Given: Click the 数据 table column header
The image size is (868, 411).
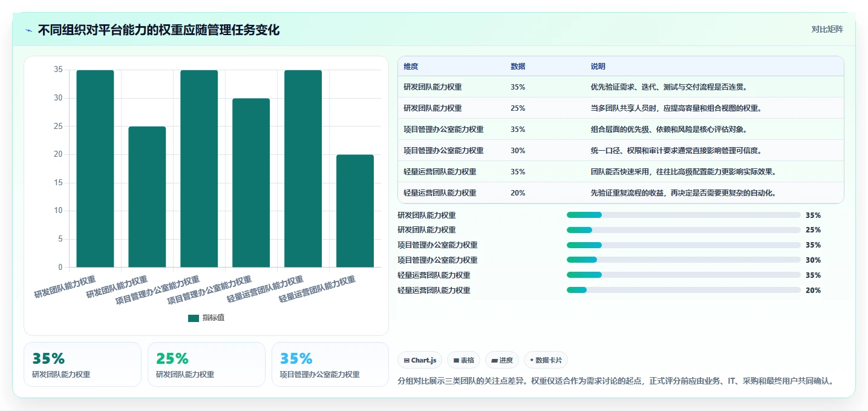Looking at the screenshot, I should coord(518,66).
